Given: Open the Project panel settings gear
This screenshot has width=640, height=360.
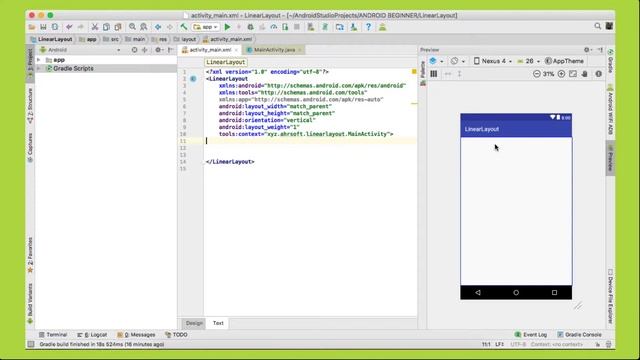Looking at the screenshot, I should tap(158, 50).
